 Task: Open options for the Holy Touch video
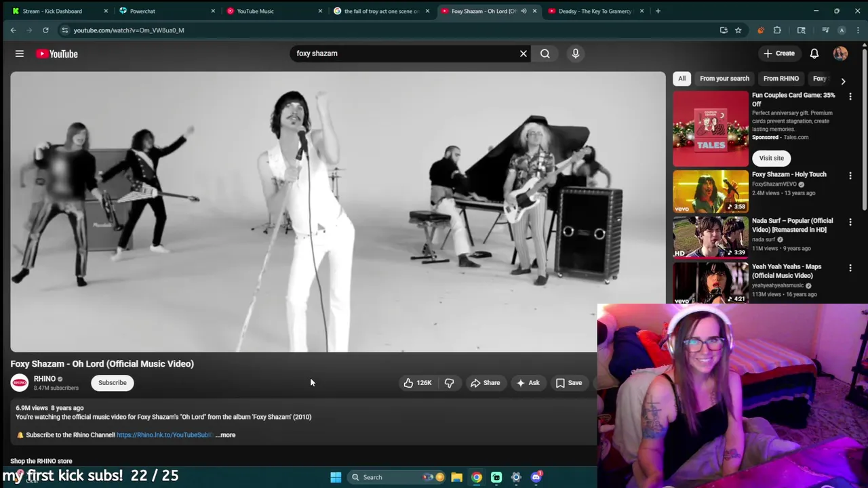[x=850, y=176]
